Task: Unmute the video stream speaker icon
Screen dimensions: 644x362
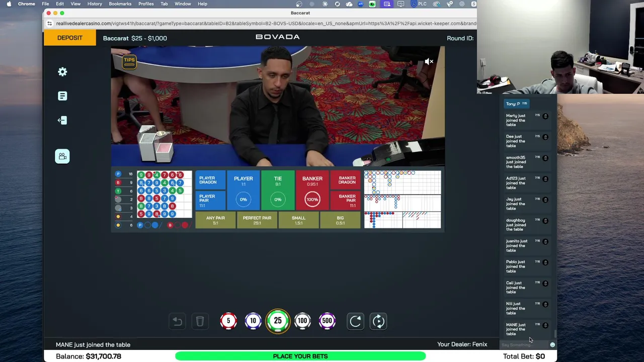Action: [429, 61]
